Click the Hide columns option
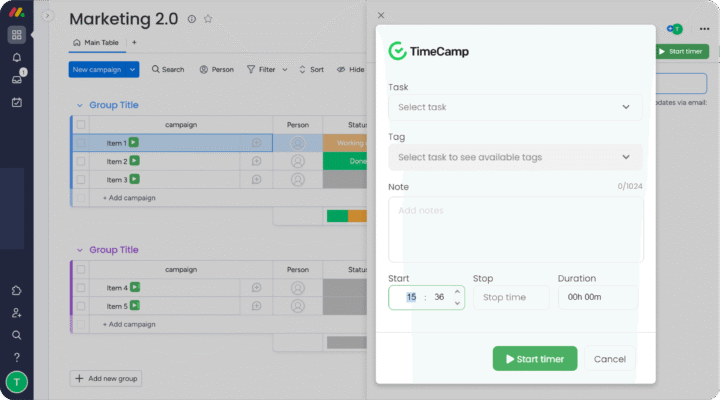The width and height of the screenshot is (720, 400). [x=351, y=69]
